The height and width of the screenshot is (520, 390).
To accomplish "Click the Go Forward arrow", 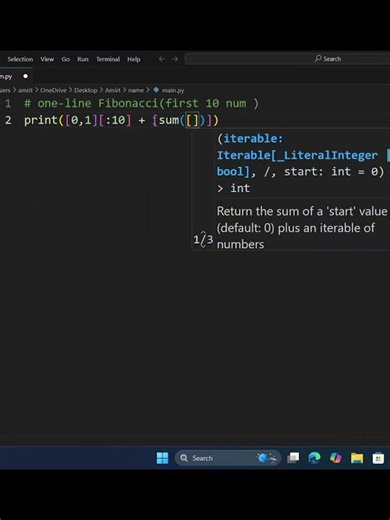I will (175, 59).
